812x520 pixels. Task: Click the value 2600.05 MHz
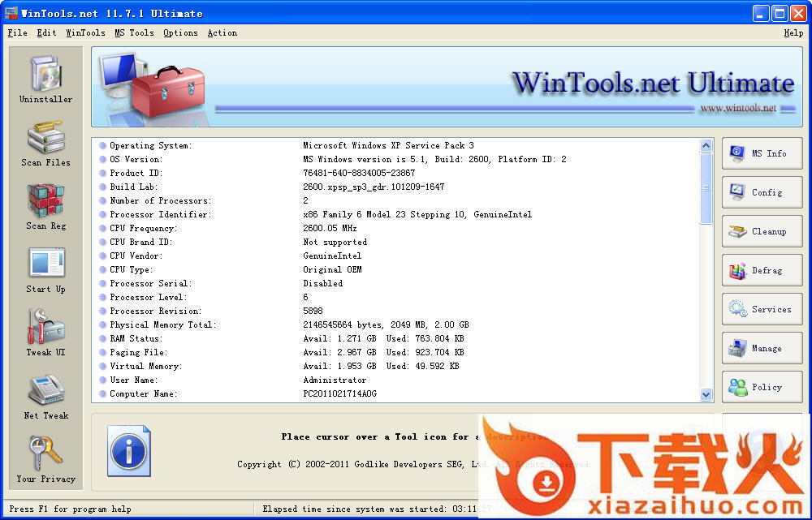click(330, 228)
